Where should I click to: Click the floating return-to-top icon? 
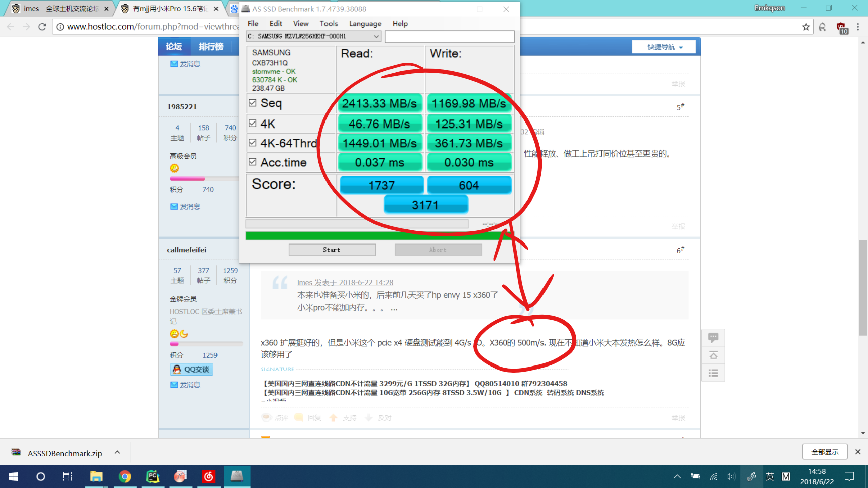[713, 355]
